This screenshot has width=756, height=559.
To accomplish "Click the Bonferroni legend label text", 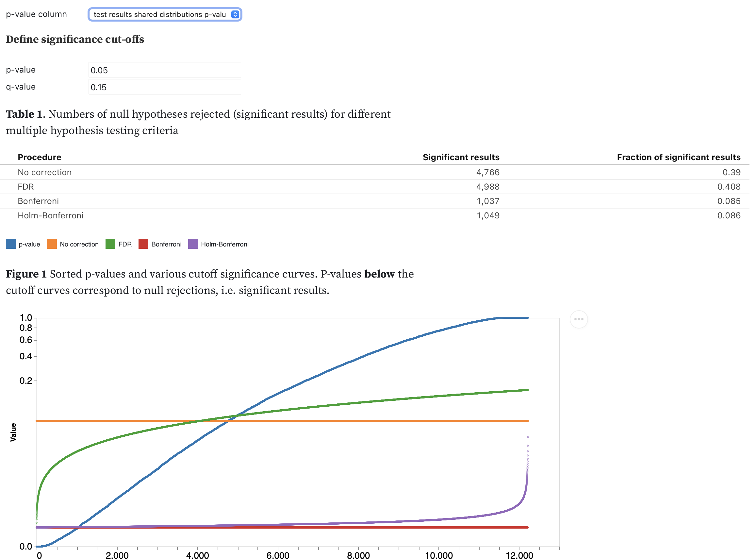I will click(166, 244).
